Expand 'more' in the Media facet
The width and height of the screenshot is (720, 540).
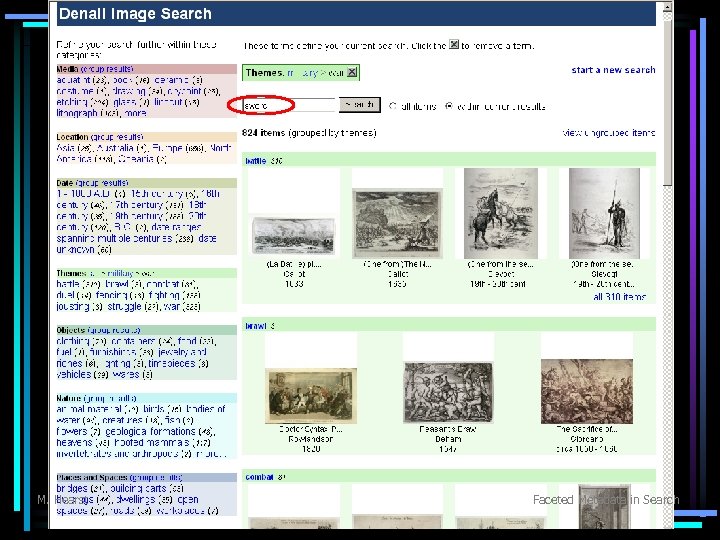(x=135, y=113)
